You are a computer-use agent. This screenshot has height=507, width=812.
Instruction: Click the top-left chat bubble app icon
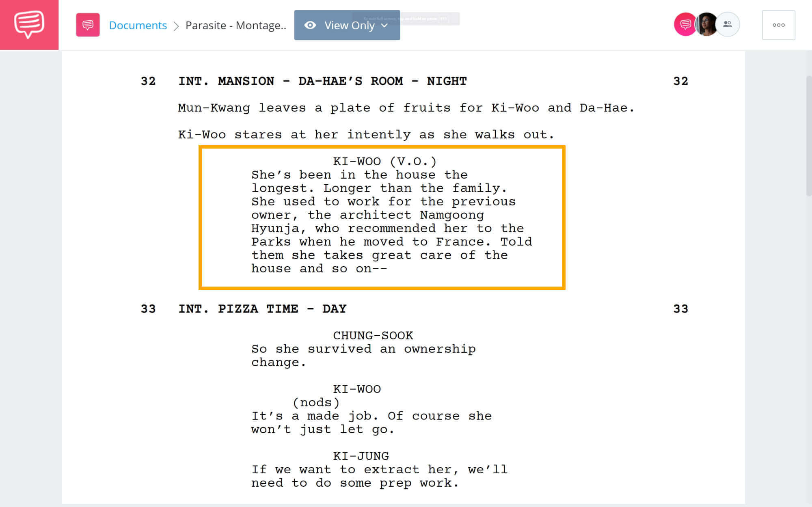point(29,24)
